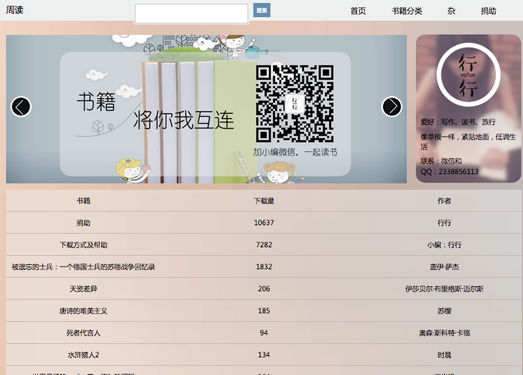
Task: Open the 捐助 donate menu item
Action: [x=488, y=11]
